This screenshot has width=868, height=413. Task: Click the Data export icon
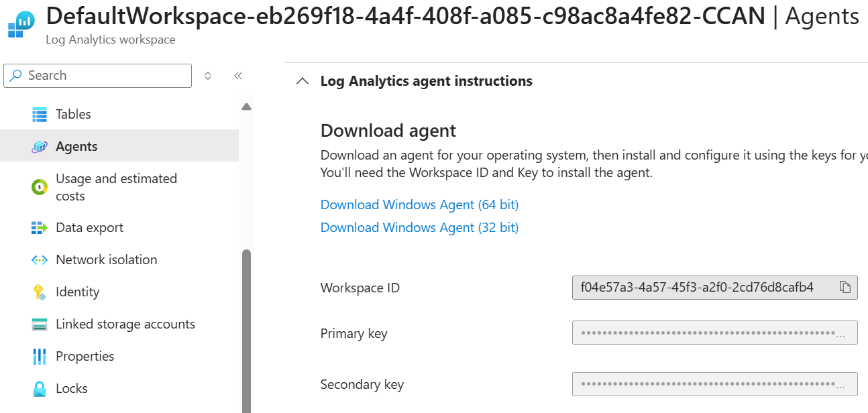[40, 228]
